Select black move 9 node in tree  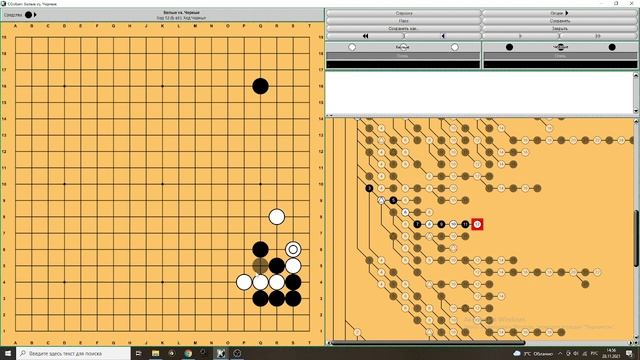[441, 224]
